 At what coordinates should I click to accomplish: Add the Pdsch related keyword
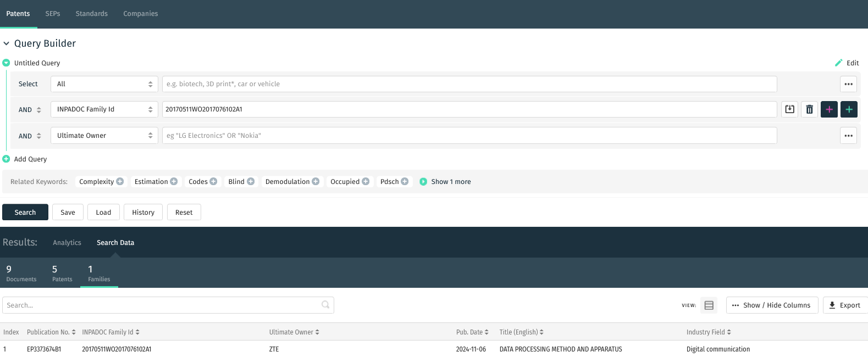(x=405, y=182)
